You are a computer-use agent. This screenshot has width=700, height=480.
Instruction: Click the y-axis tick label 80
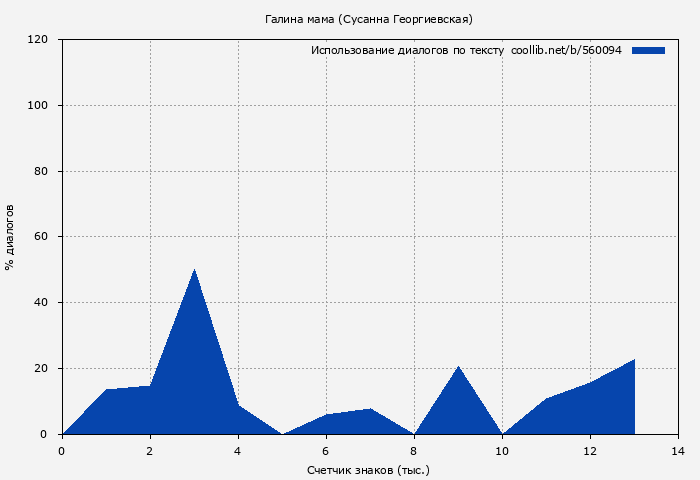tap(41, 171)
